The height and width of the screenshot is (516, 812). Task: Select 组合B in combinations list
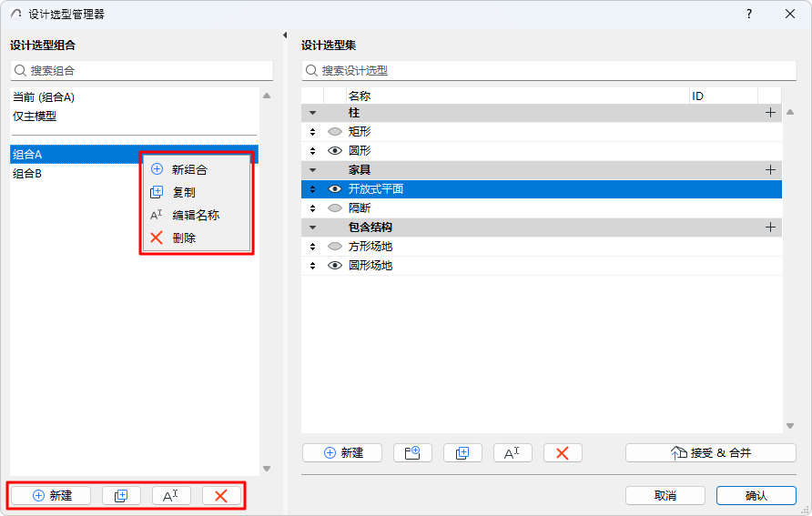pyautogui.click(x=27, y=174)
